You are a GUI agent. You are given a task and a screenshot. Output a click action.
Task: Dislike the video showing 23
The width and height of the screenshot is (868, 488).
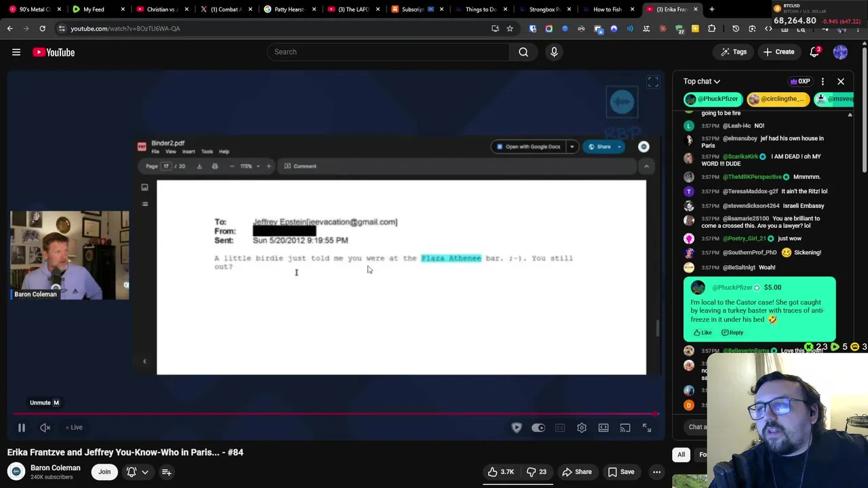(x=537, y=472)
